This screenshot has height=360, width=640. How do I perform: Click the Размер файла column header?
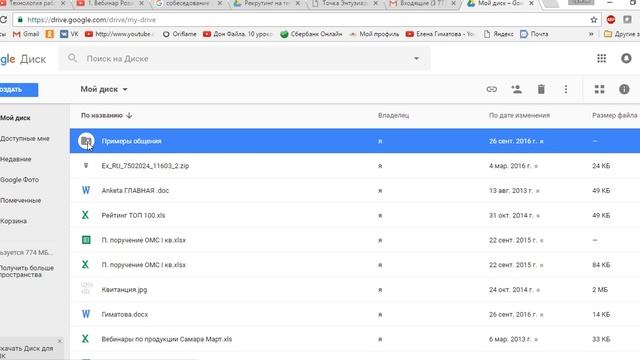click(614, 116)
